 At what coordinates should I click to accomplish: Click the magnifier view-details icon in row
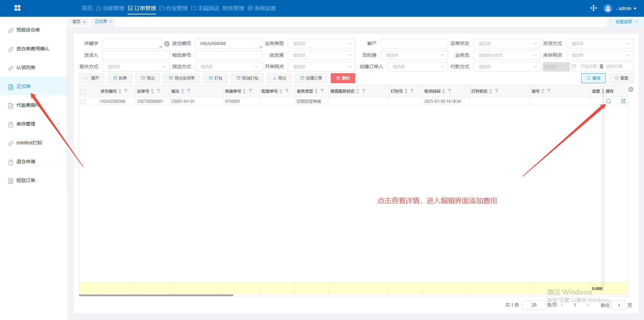(x=608, y=101)
